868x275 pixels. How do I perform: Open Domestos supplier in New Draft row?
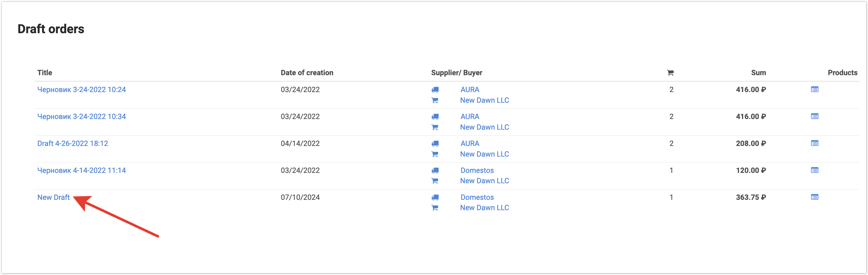pos(477,197)
